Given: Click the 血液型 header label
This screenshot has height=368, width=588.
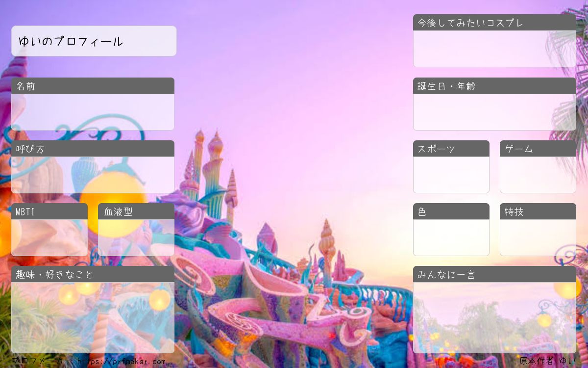Looking at the screenshot, I should pos(136,211).
